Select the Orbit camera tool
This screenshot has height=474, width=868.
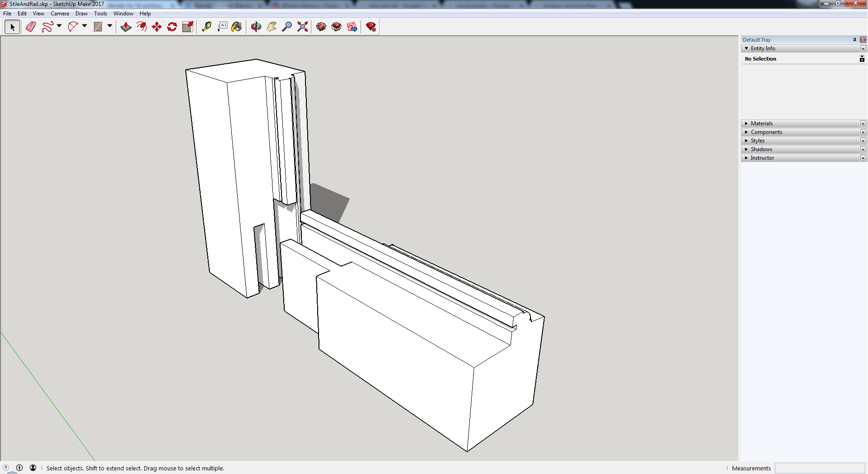[256, 27]
